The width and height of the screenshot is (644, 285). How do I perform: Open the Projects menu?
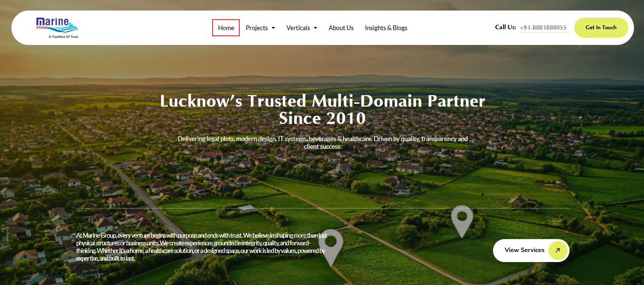pyautogui.click(x=257, y=28)
